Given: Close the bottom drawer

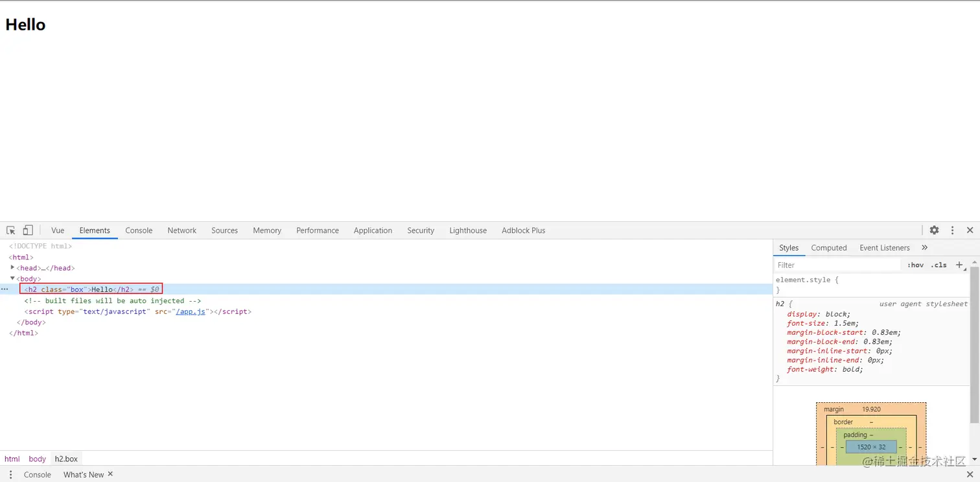Looking at the screenshot, I should point(970,474).
